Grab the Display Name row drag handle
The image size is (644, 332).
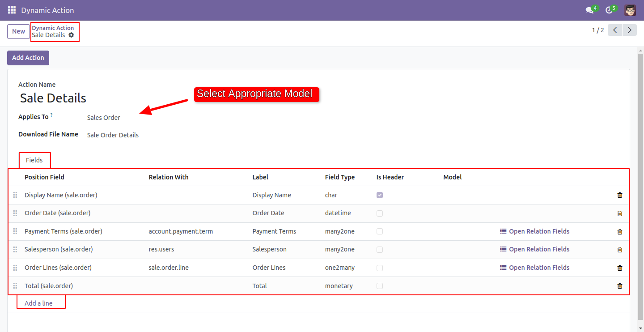pos(15,195)
